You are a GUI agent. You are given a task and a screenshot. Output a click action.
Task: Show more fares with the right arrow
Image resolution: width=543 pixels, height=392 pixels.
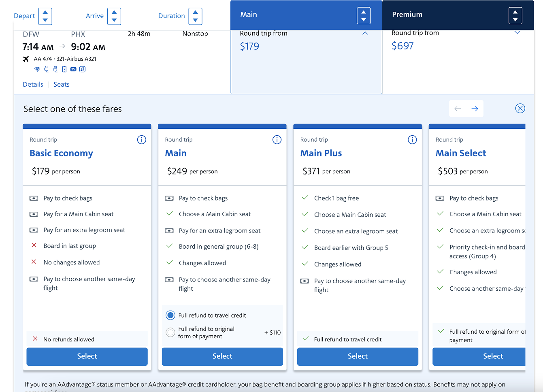click(475, 109)
